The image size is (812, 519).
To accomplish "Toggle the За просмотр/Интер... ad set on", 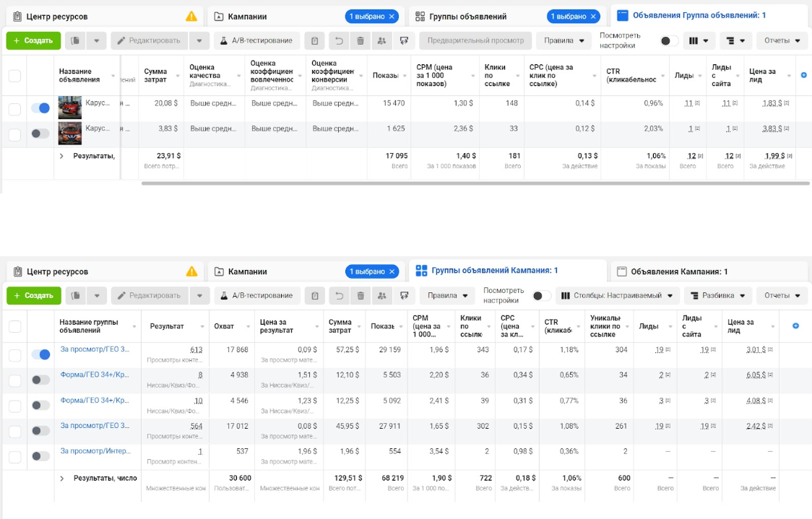I will coord(40,456).
